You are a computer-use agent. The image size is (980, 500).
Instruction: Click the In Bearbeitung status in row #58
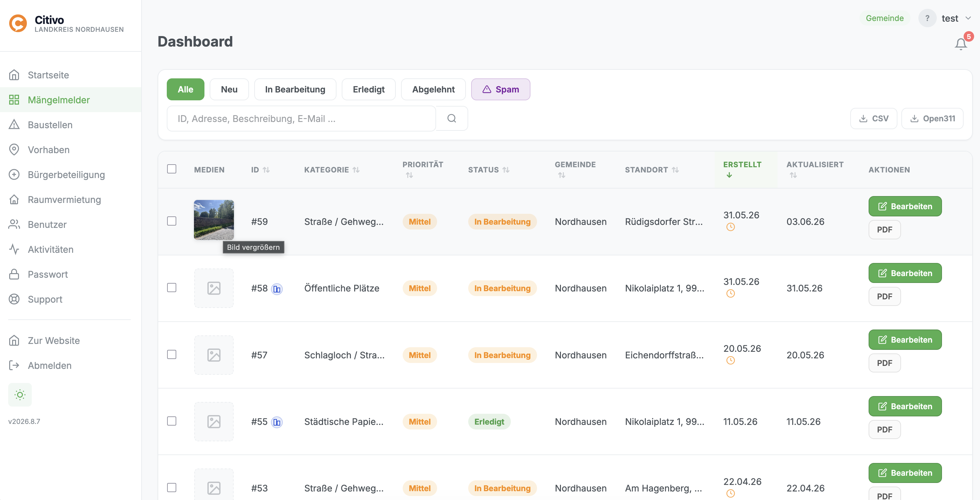(502, 288)
